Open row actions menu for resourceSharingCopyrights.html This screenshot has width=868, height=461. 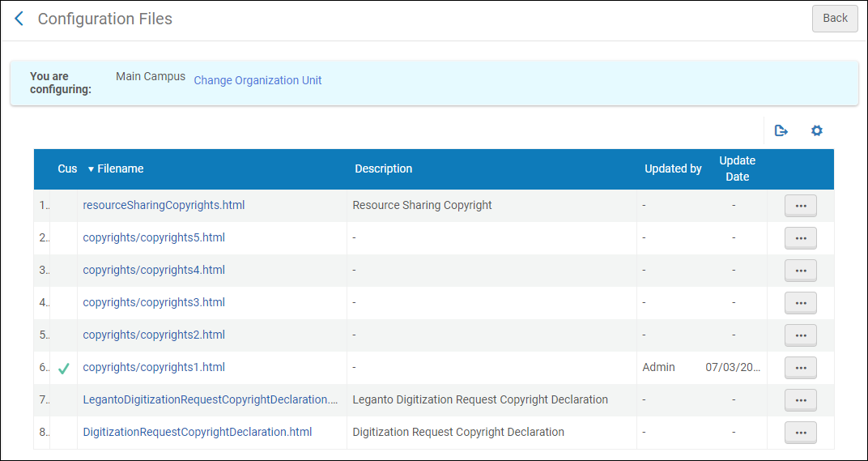click(801, 206)
